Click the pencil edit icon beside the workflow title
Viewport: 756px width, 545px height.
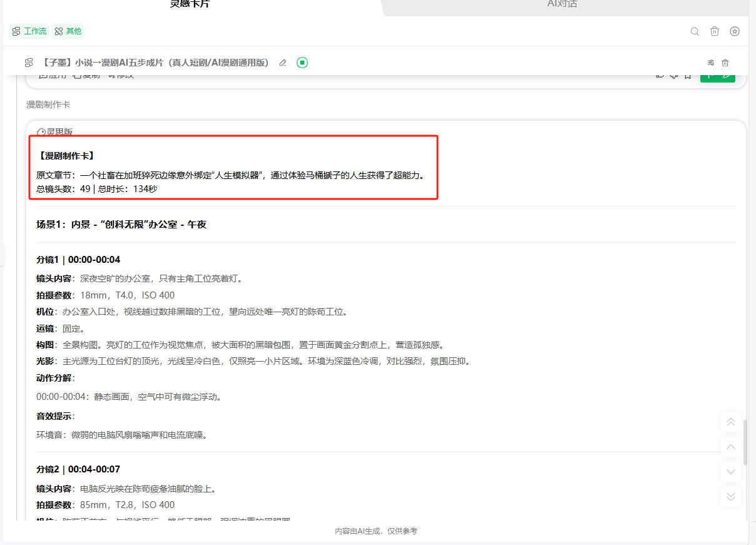[283, 63]
